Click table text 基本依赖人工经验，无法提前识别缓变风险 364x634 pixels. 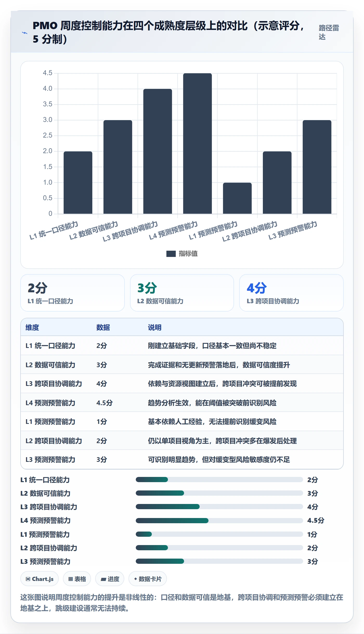(212, 422)
